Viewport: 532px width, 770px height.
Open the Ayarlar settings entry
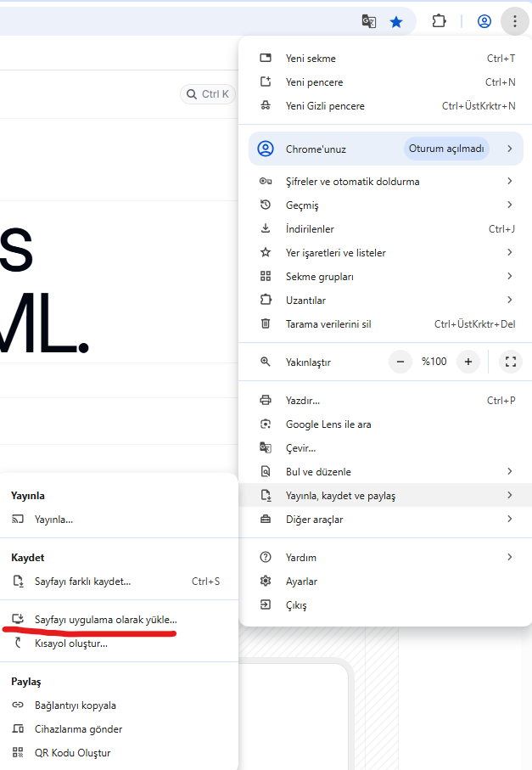coord(385,581)
